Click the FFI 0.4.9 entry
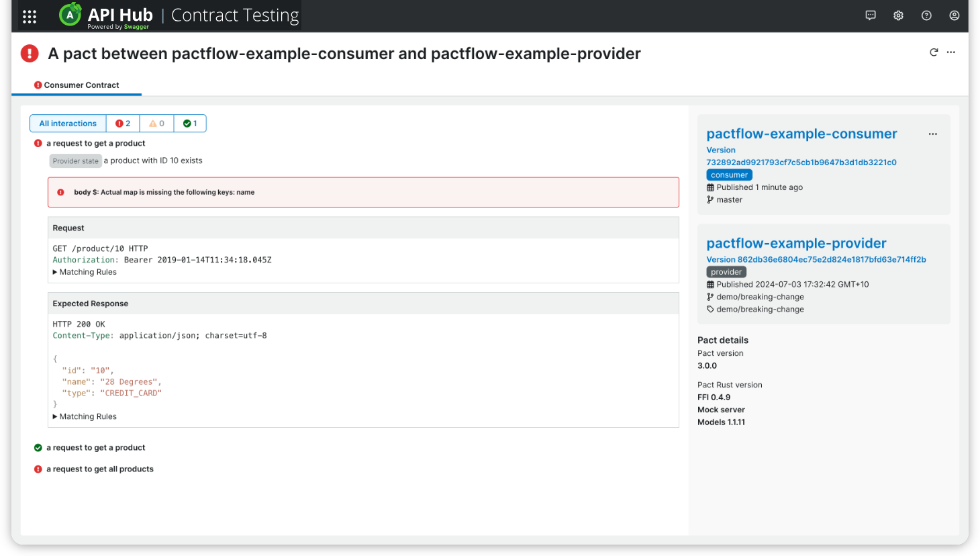This screenshot has width=980, height=556. click(x=714, y=398)
